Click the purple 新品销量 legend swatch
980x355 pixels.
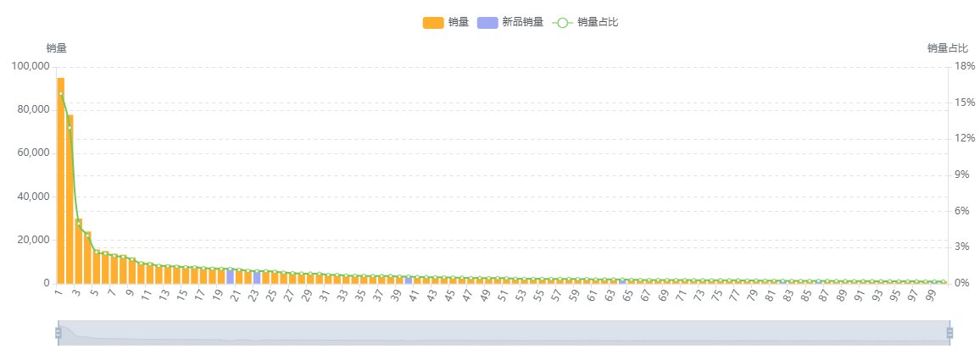[x=487, y=22]
